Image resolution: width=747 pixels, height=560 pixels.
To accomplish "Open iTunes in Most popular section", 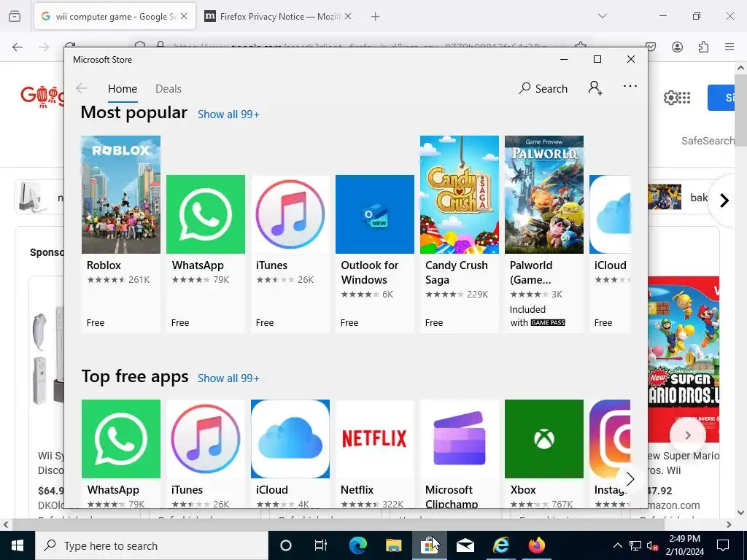I will pos(290,253).
